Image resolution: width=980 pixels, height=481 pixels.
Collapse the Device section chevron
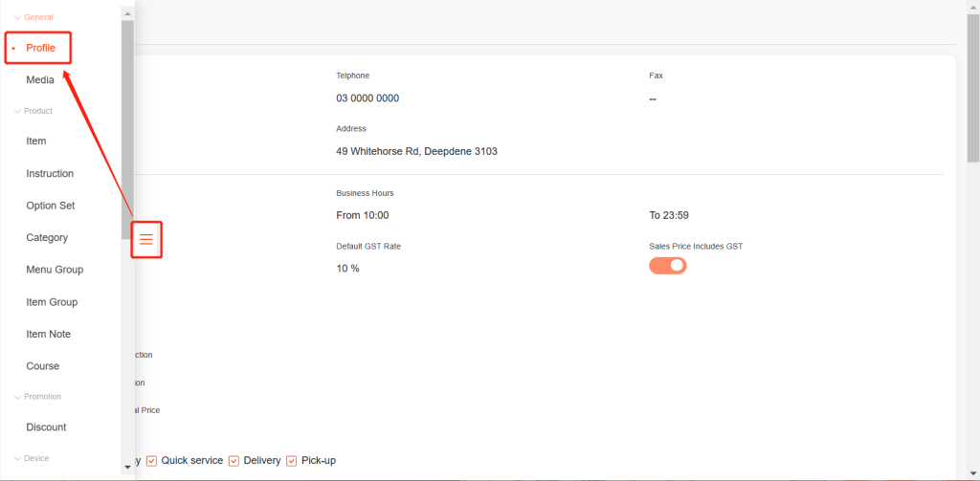click(17, 458)
